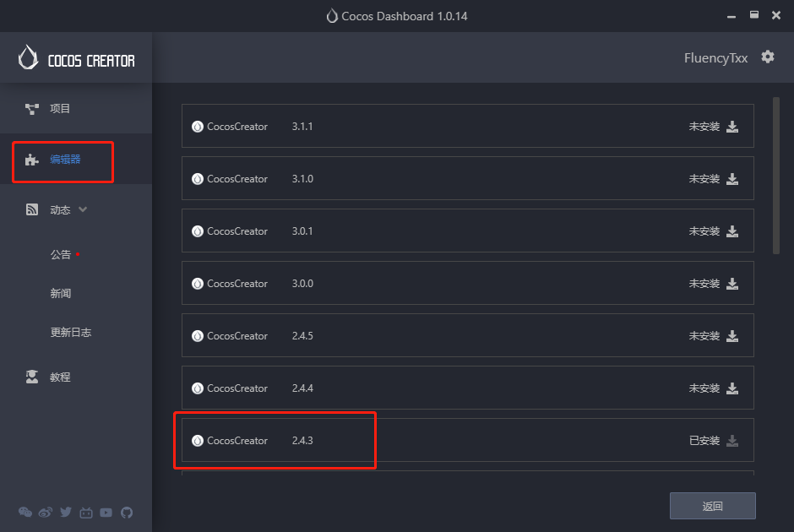Image resolution: width=794 pixels, height=532 pixels.
Task: Download CocosCreator 2.4.5 via its download icon
Action: pyautogui.click(x=732, y=336)
